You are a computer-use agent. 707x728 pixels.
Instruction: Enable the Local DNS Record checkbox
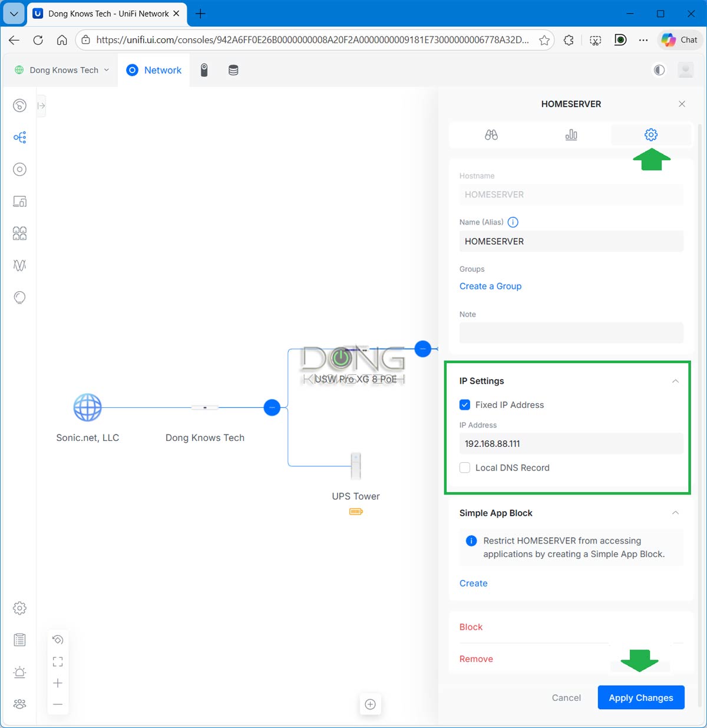coord(465,467)
